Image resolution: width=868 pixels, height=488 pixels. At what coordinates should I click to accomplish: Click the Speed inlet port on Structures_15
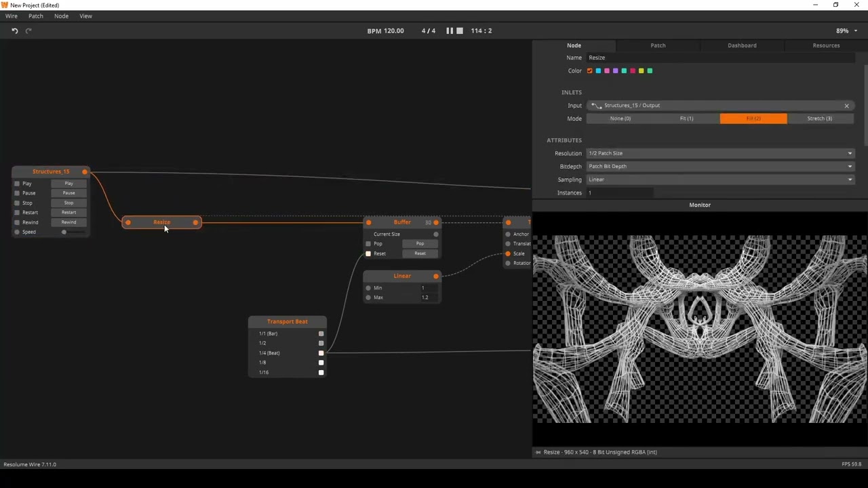(17, 232)
